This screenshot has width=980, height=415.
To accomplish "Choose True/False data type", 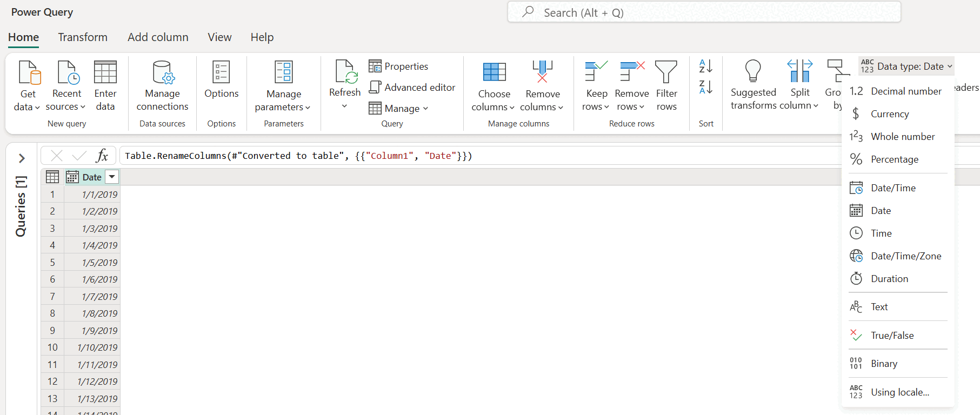I will (x=898, y=336).
